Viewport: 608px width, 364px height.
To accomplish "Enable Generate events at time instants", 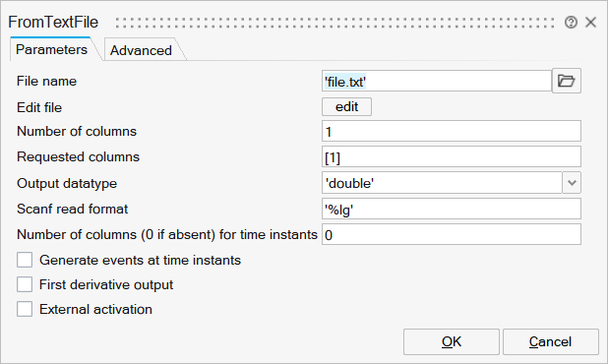I will click(25, 260).
